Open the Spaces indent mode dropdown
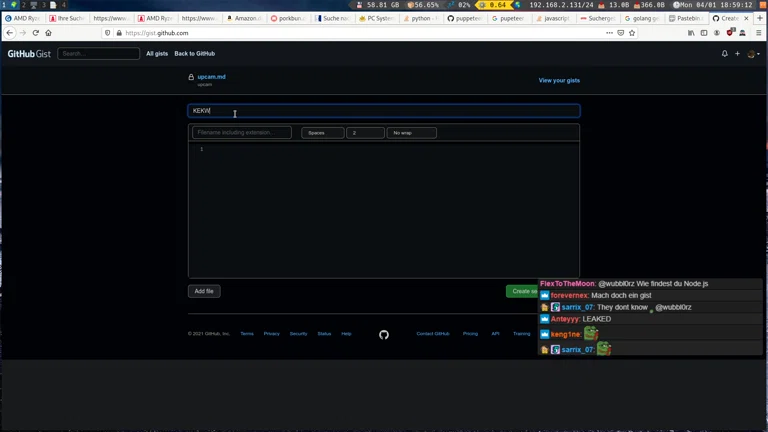This screenshot has height=432, width=768. coord(322,133)
